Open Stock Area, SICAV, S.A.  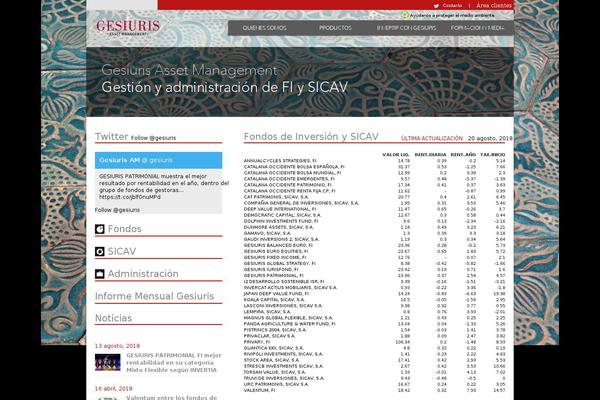[x=272, y=361]
